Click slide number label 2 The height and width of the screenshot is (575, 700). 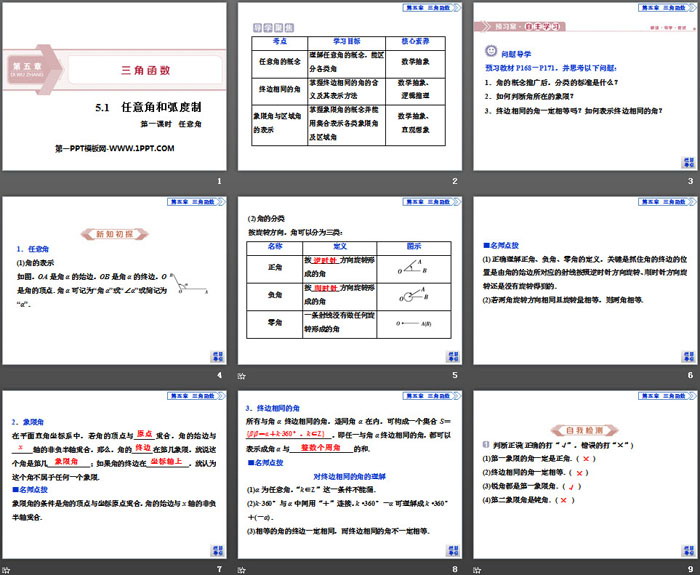coord(454,181)
